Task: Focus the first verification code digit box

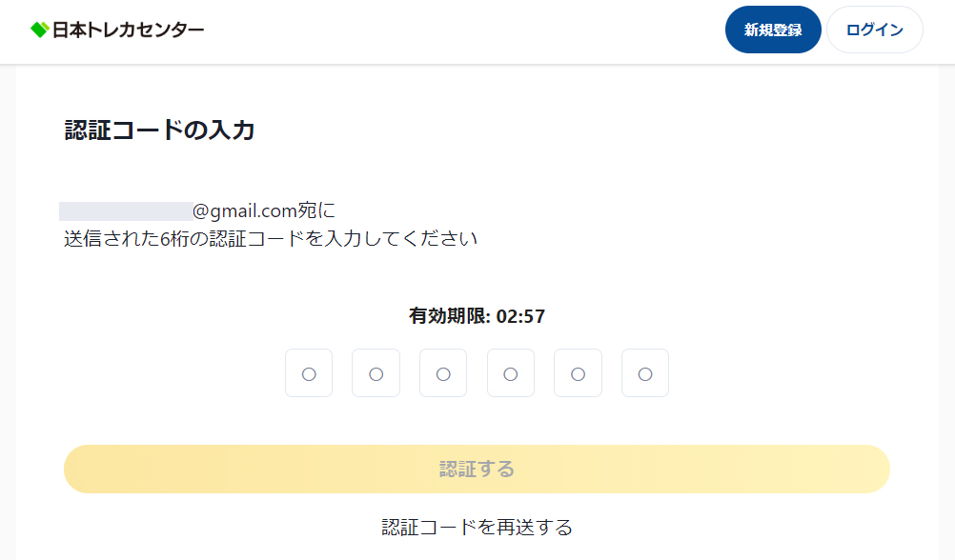Action: 309,373
